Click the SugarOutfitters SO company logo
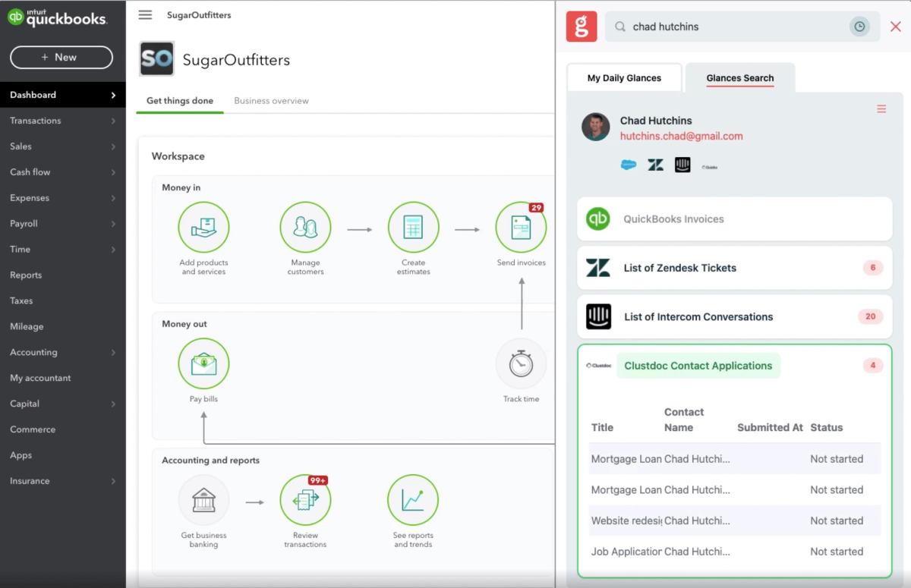The width and height of the screenshot is (911, 588). (x=157, y=59)
